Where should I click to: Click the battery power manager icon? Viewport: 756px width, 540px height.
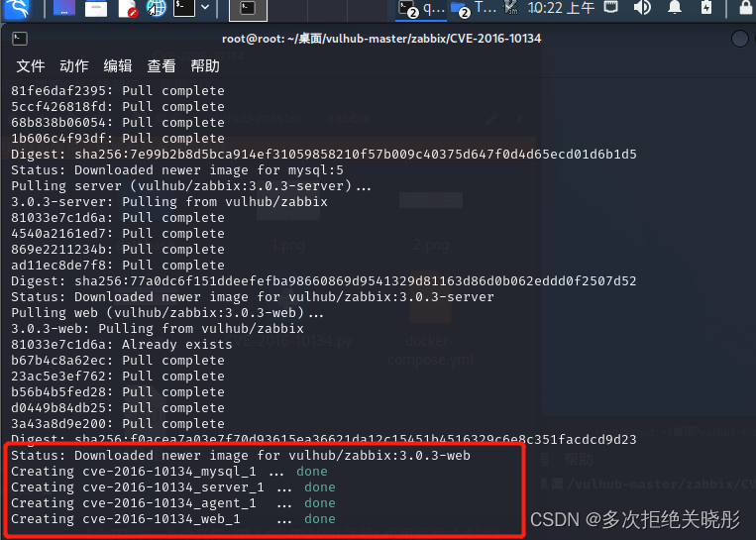click(x=706, y=7)
